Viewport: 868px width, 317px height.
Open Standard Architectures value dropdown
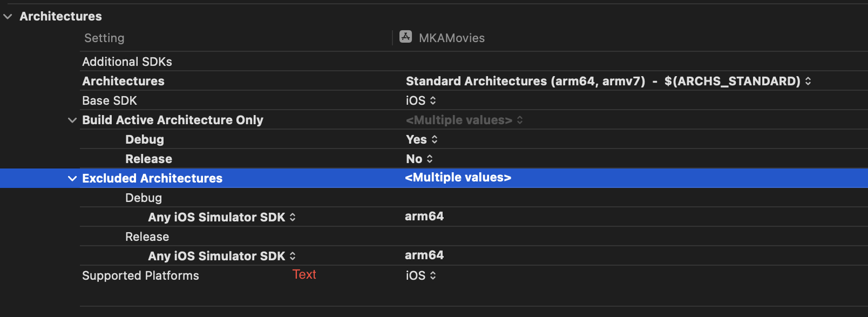(608, 81)
